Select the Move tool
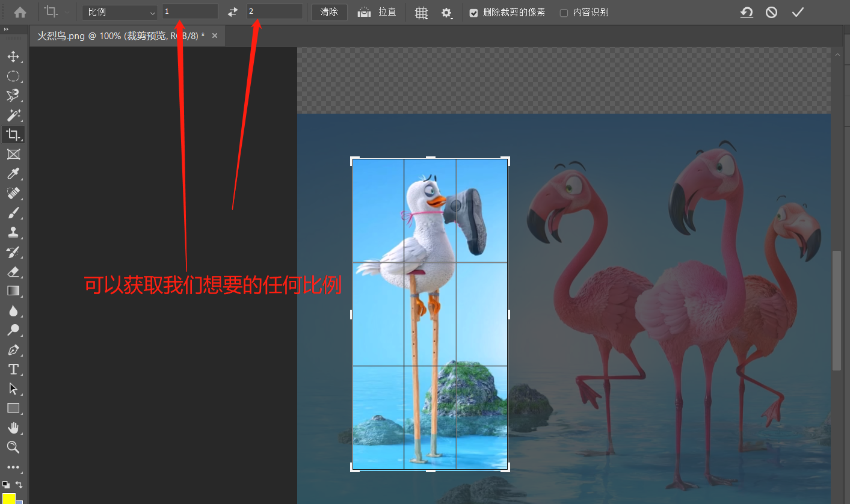 coord(13,57)
